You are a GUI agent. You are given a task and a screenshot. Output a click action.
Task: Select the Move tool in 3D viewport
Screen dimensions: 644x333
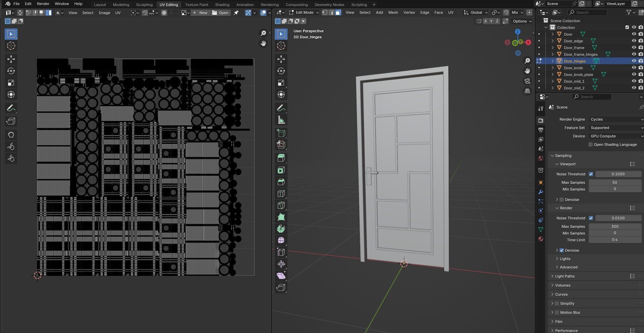(x=281, y=59)
